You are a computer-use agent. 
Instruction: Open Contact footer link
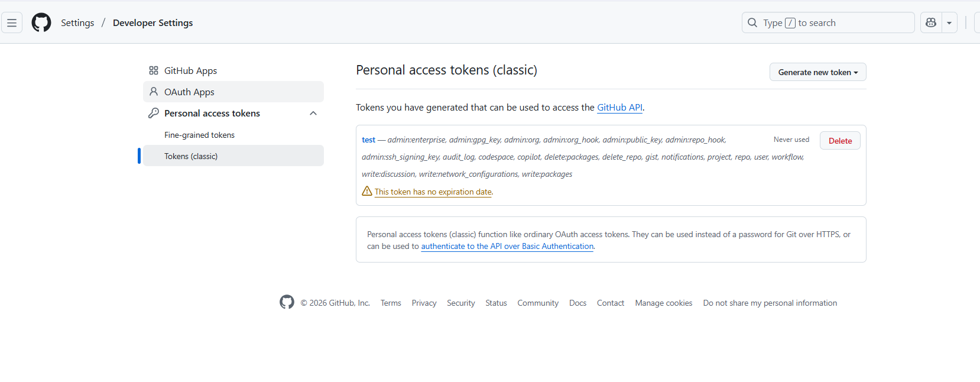[611, 303]
